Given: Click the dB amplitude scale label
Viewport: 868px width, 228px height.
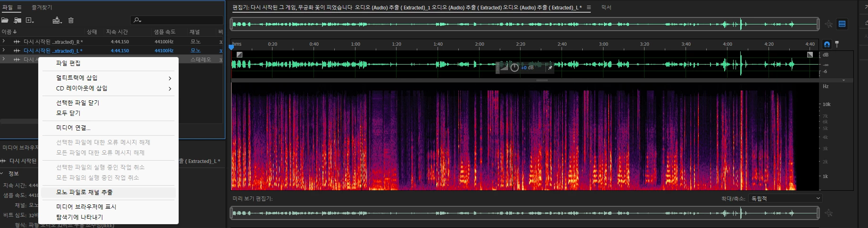Looking at the screenshot, I should pos(826,55).
